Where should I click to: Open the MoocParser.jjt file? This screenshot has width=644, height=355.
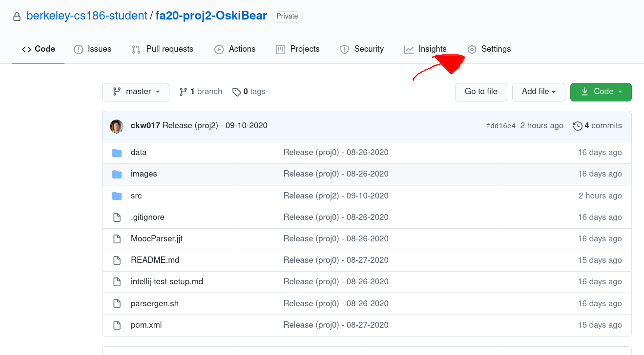tap(157, 239)
